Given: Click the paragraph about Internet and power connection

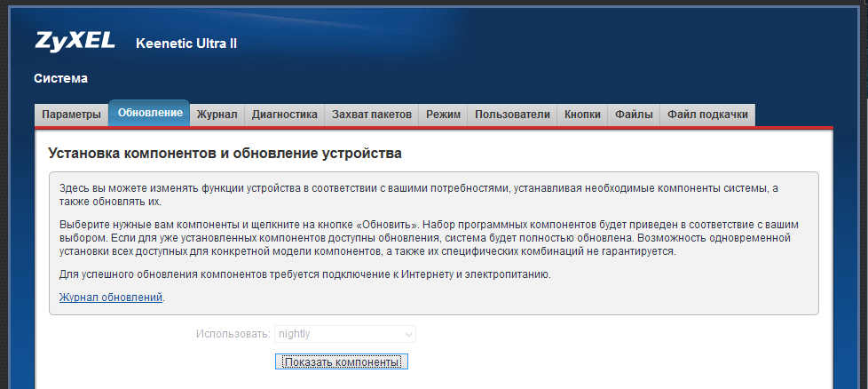Looking at the screenshot, I should (x=304, y=274).
